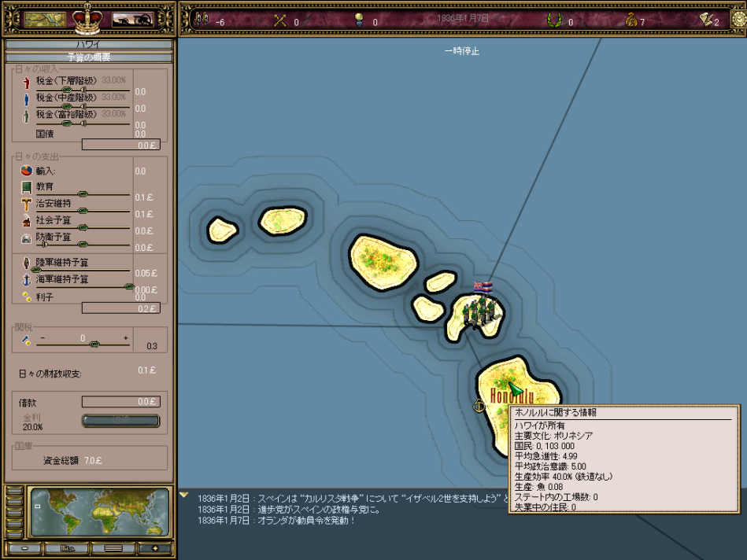This screenshot has width=747, height=560.
Task: Zoom in with the plus button
Action: (x=155, y=548)
